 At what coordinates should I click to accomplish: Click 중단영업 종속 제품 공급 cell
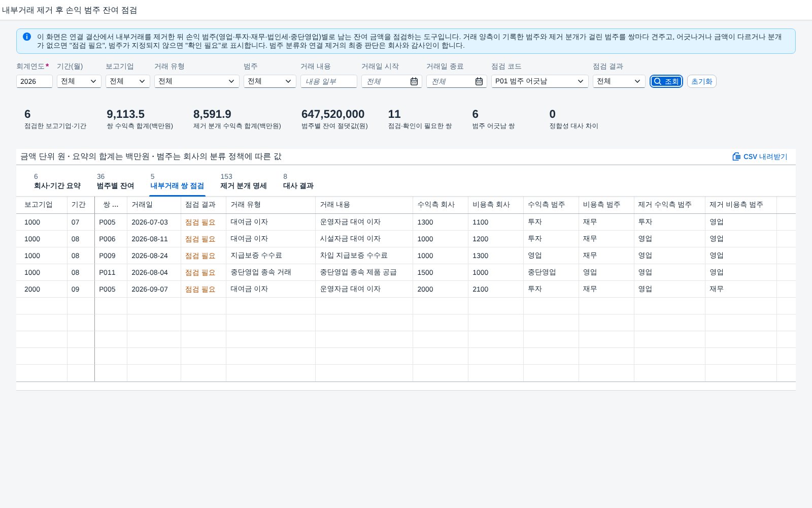pos(364,272)
